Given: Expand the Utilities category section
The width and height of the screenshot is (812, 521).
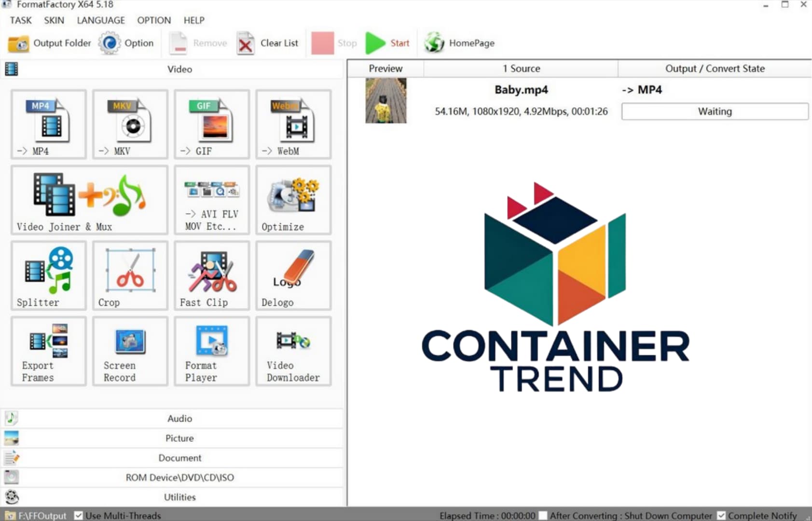Looking at the screenshot, I should click(x=179, y=497).
